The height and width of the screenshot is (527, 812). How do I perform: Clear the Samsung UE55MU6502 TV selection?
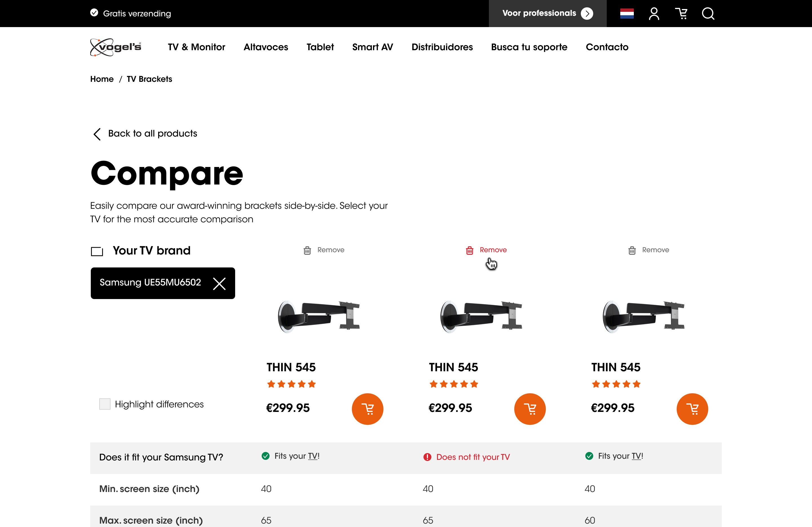point(219,283)
